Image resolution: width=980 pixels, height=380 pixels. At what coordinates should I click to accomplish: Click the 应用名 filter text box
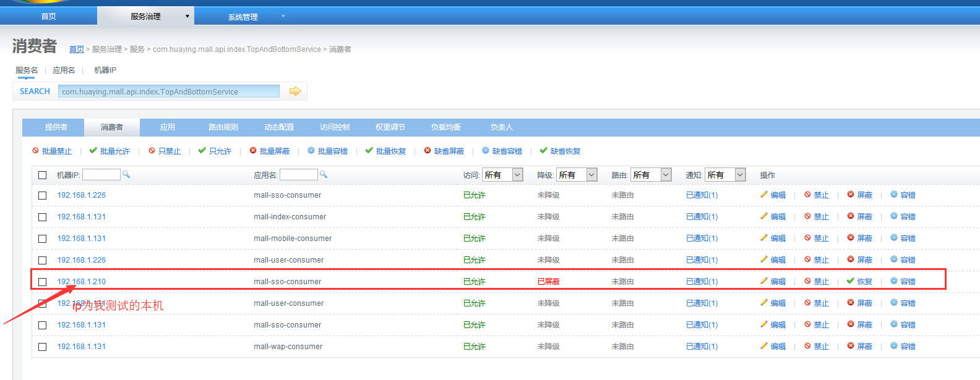[x=299, y=175]
